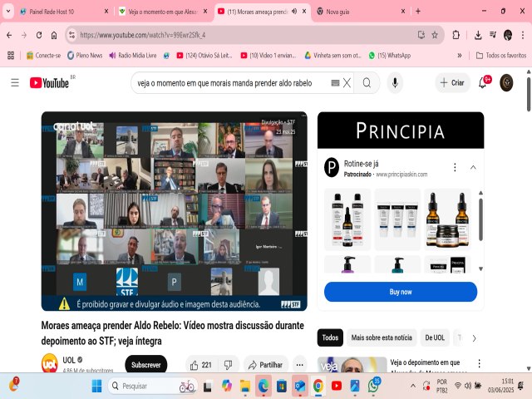This screenshot has width=532, height=399.
Task: Open browser downloads
Action: coord(478,35)
